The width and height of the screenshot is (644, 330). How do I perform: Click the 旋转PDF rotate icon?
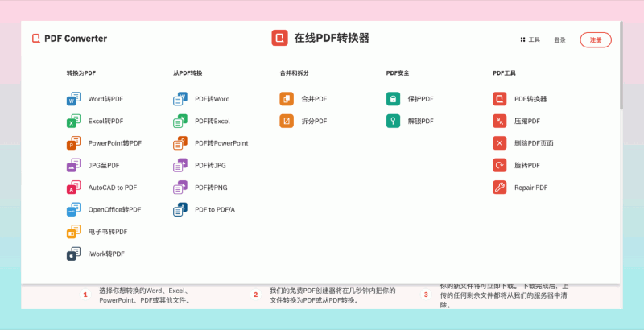[500, 166]
